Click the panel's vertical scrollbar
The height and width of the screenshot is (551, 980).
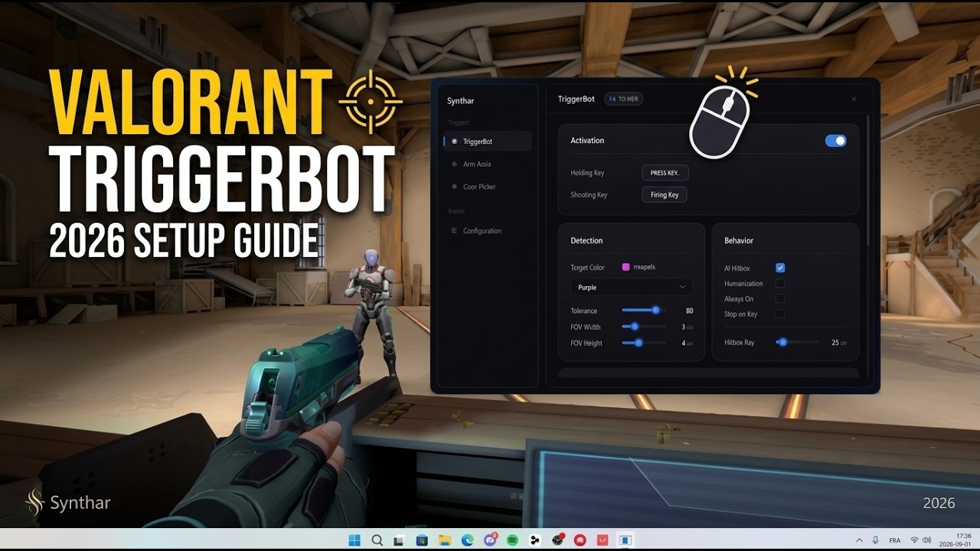click(x=868, y=180)
